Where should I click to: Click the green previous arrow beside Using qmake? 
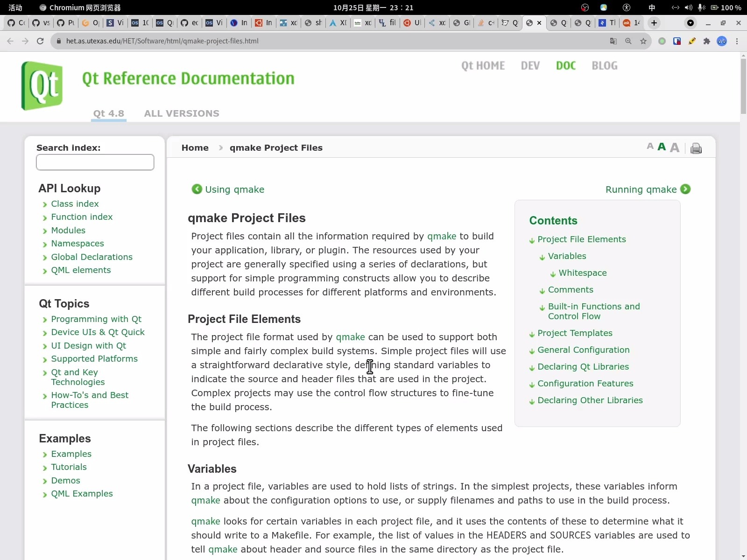(x=197, y=189)
